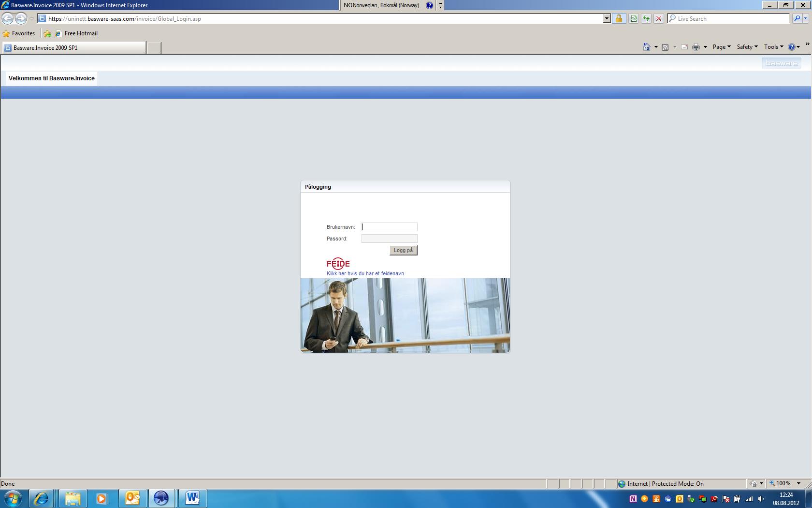Click the Read Mail envelope icon

click(684, 47)
